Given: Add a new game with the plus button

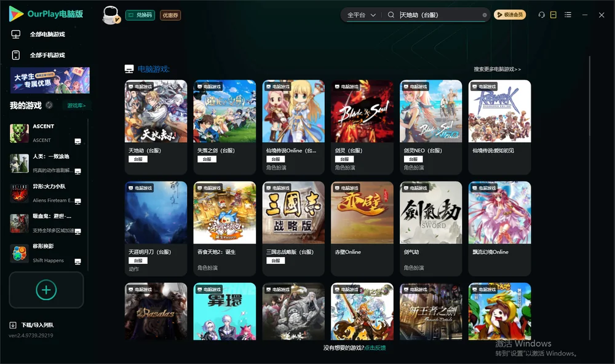Looking at the screenshot, I should (46, 290).
